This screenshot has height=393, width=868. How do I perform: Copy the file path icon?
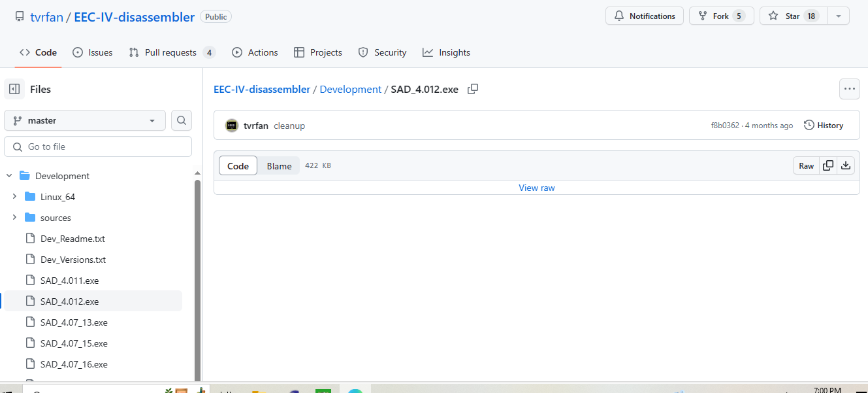[473, 89]
